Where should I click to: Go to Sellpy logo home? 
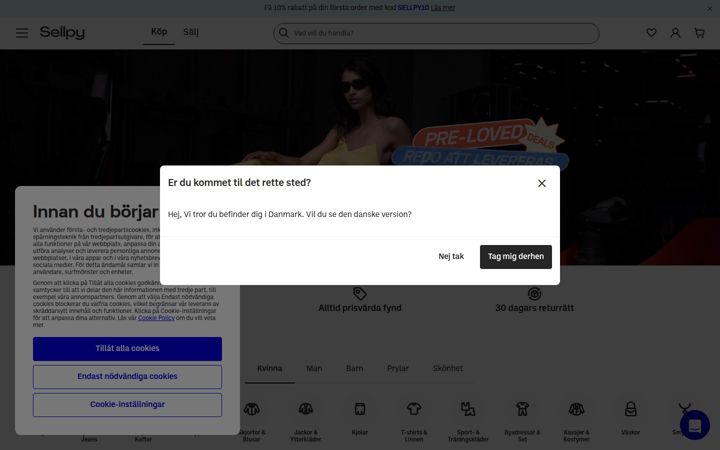(x=62, y=33)
